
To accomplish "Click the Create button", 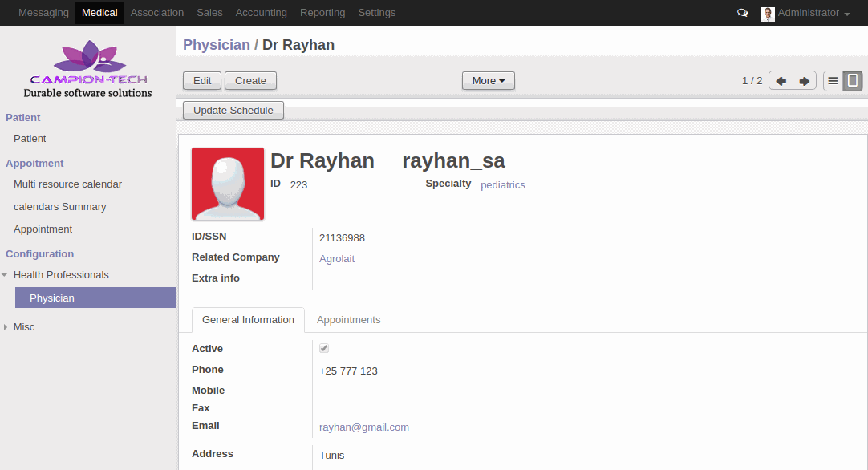I will click(251, 81).
